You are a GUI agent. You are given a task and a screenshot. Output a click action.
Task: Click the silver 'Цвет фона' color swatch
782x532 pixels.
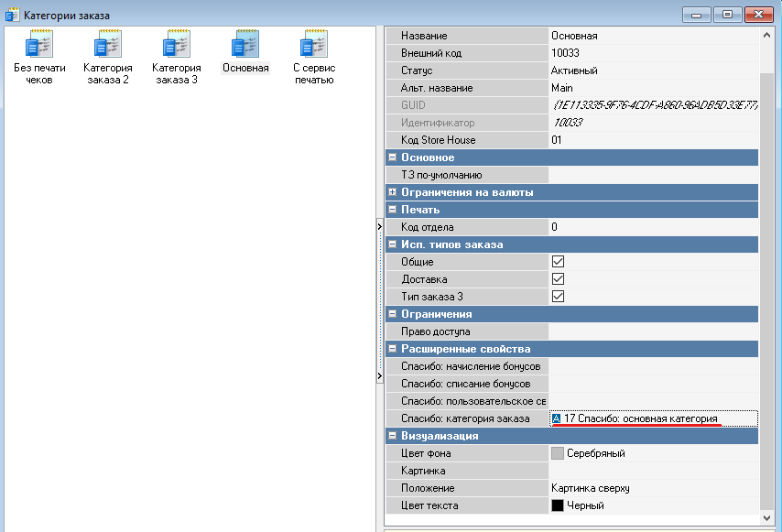(x=558, y=453)
